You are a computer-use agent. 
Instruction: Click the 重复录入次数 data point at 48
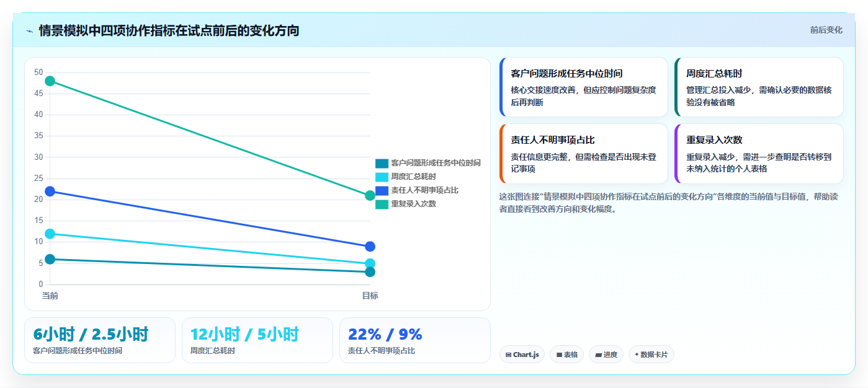[50, 81]
